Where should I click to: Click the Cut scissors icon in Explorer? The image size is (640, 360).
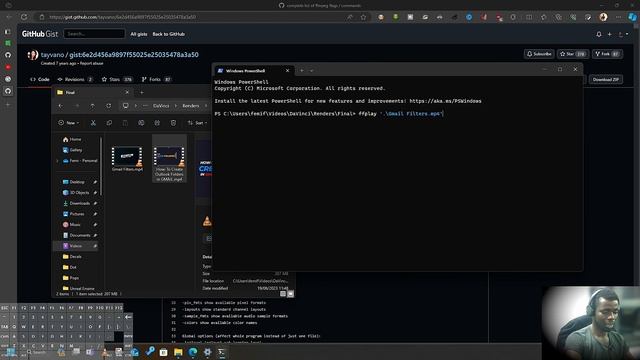tap(93, 122)
